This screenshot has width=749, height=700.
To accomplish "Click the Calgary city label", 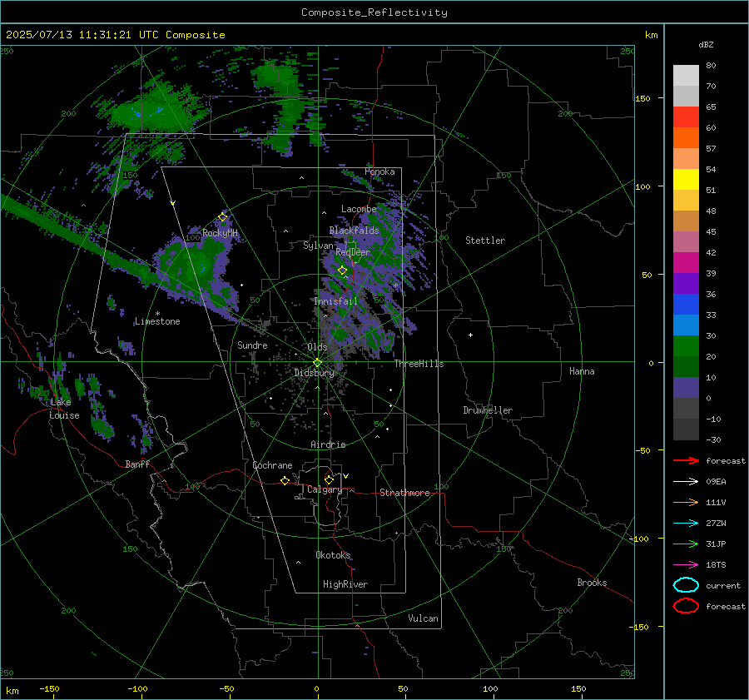I will point(325,489).
